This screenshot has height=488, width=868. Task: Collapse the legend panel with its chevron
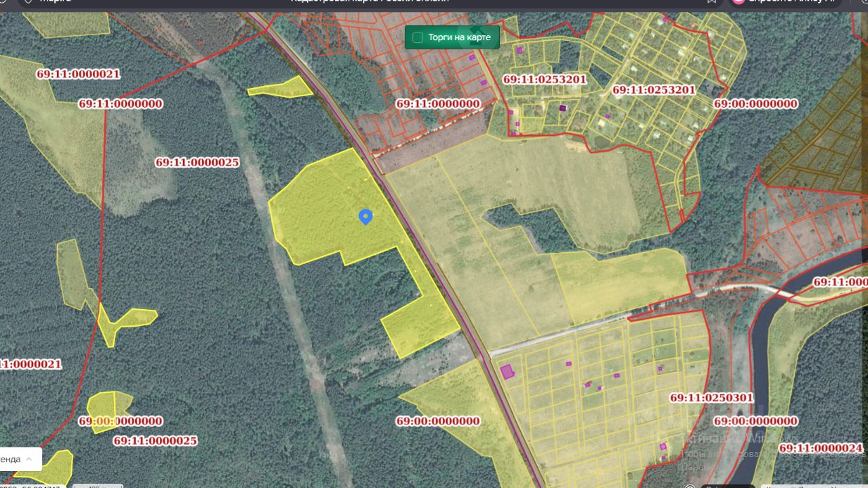28,459
